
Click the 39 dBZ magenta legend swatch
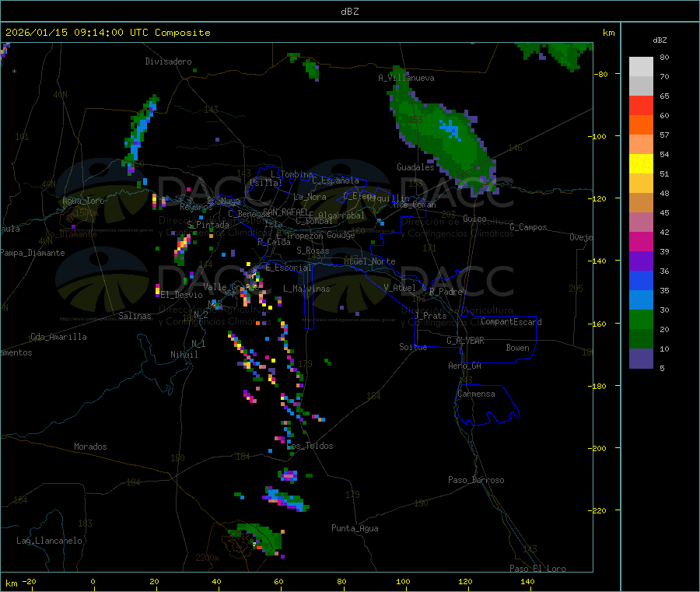point(641,241)
